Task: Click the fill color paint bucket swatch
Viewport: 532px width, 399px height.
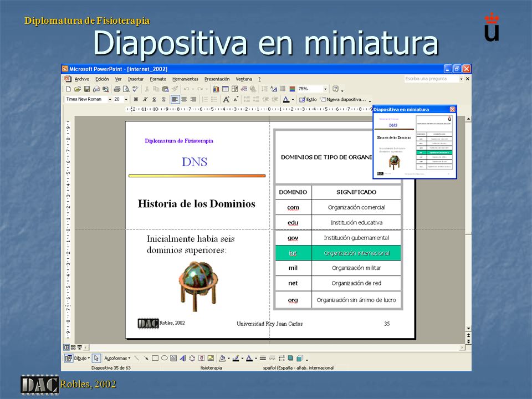Action: pos(222,358)
